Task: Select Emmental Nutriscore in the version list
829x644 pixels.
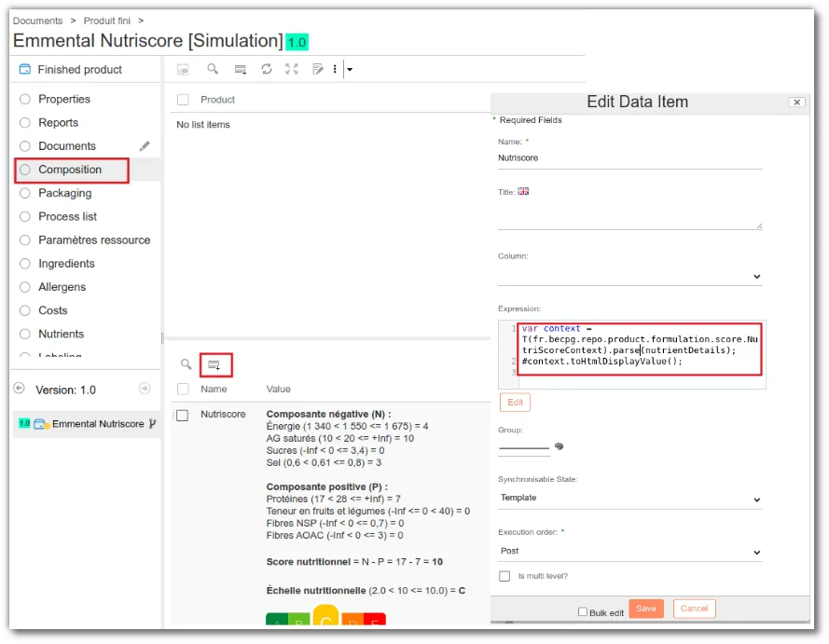Action: [x=98, y=424]
